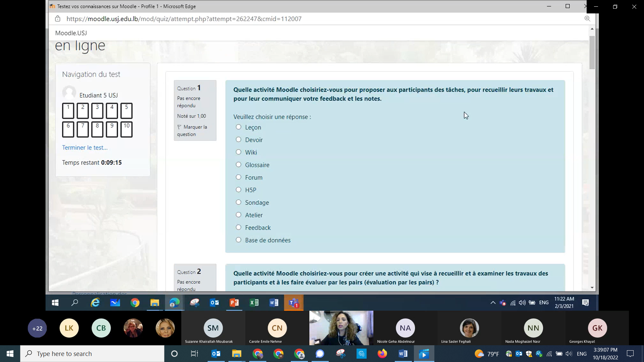Select the Devoir answer

coord(238,139)
